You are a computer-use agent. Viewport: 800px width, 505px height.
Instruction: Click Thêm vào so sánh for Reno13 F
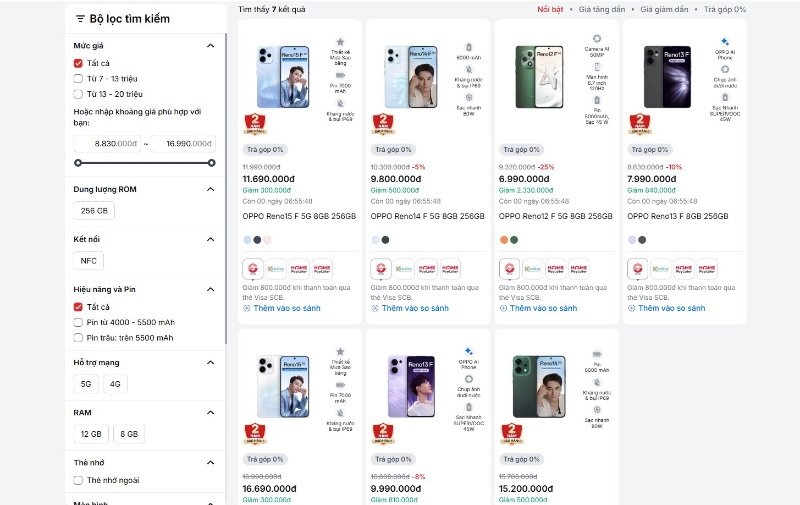671,308
